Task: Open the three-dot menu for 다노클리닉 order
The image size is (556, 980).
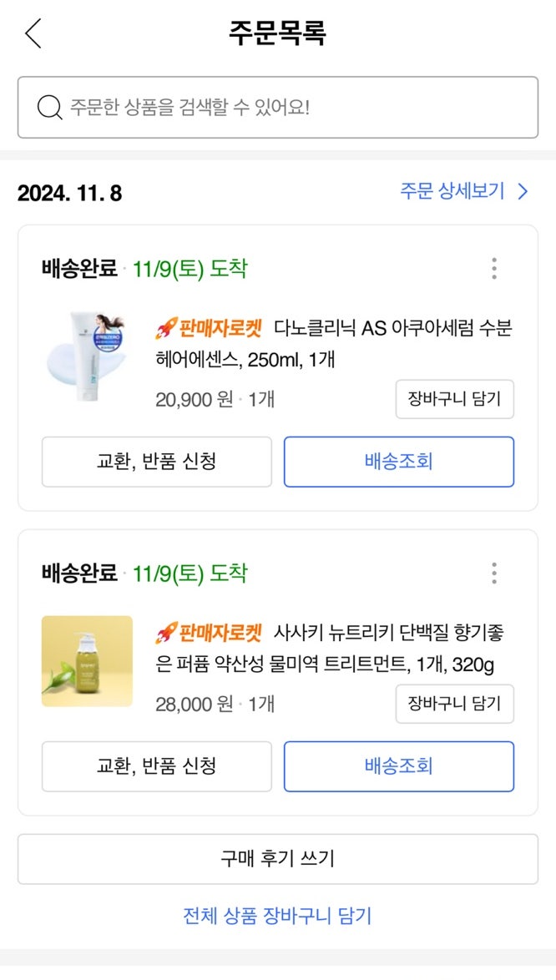Action: click(494, 269)
